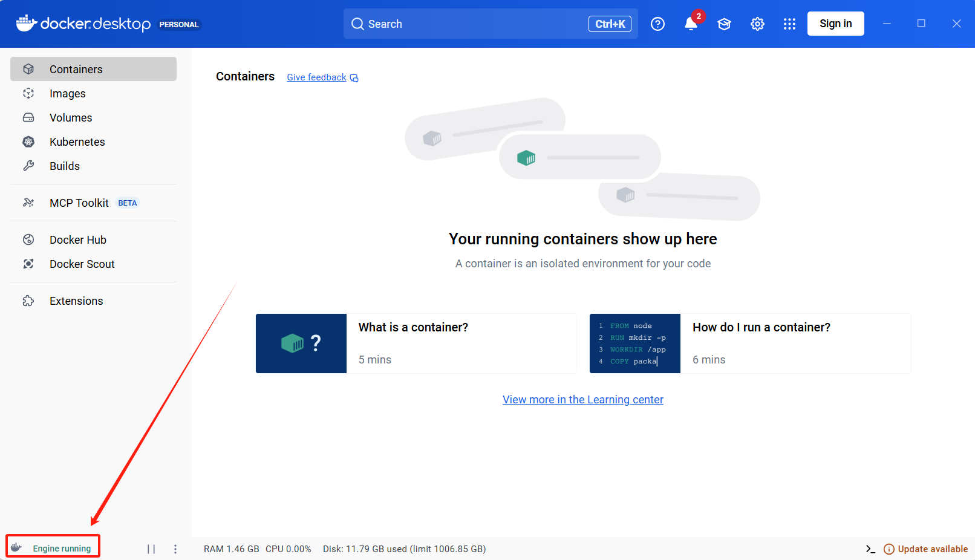The image size is (975, 560).
Task: Open Docker Scout via its icon
Action: pos(28,264)
